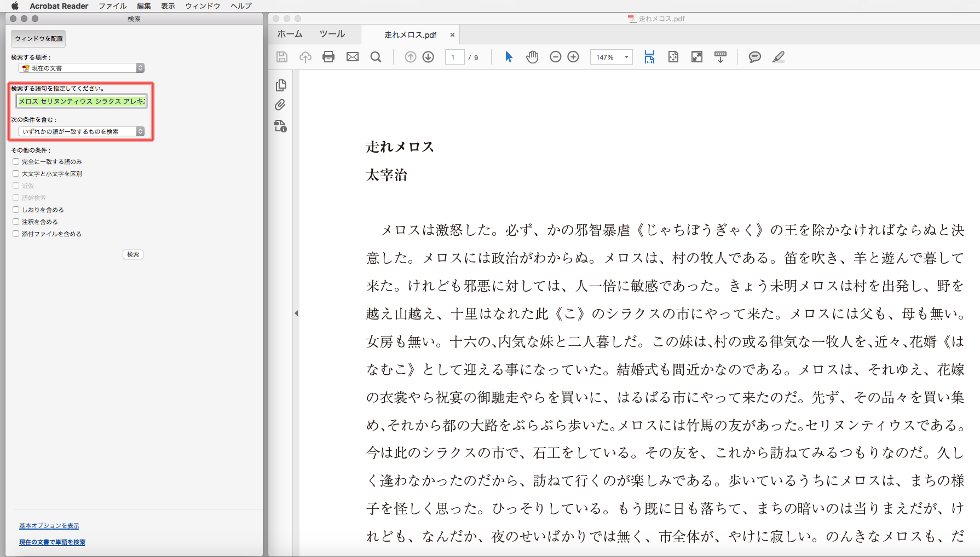This screenshot has height=557, width=980.
Task: Open the magnifier find text icon
Action: pos(376,57)
